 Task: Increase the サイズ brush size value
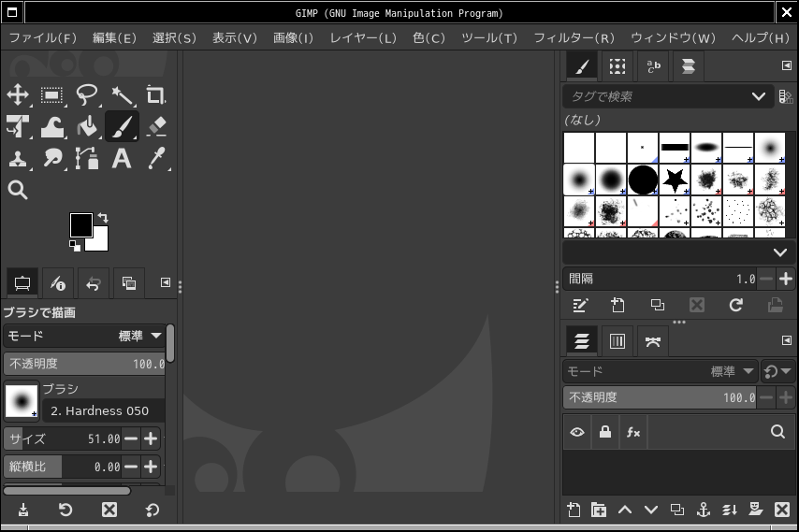click(151, 439)
